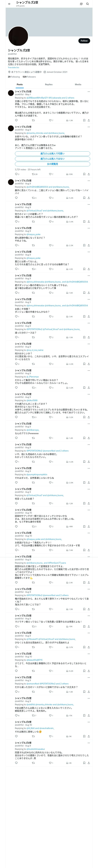
Task: Open view stats showing 93K
Action: pyautogui.click(x=69, y=174)
